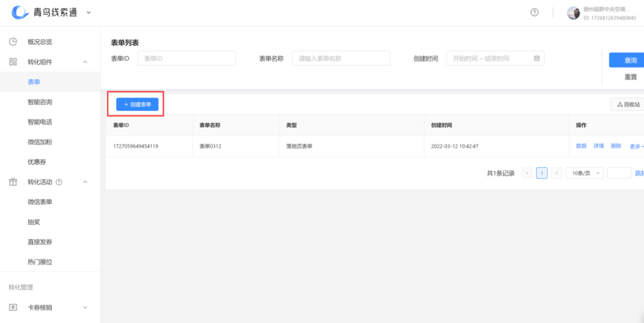Open dropdown arrow next to 青鸟线索通 title
The height and width of the screenshot is (323, 644).
[89, 12]
